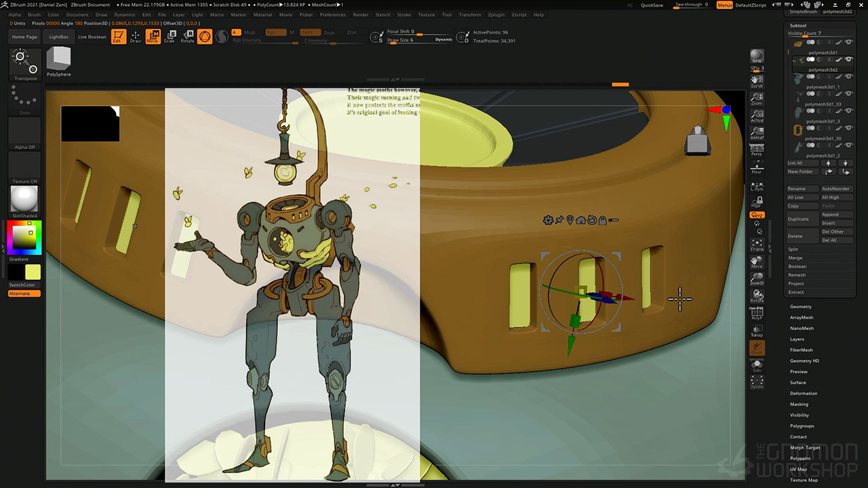Select the Rotate transform tool
The image size is (868, 488).
coord(187,37)
